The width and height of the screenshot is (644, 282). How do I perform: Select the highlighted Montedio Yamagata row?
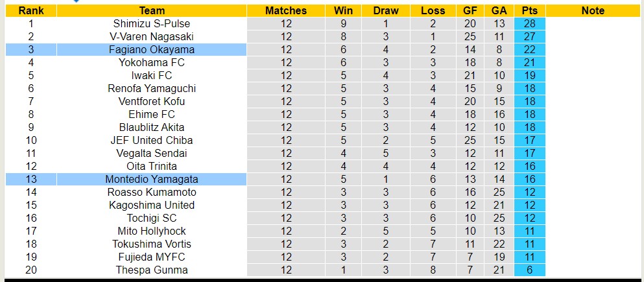152,179
